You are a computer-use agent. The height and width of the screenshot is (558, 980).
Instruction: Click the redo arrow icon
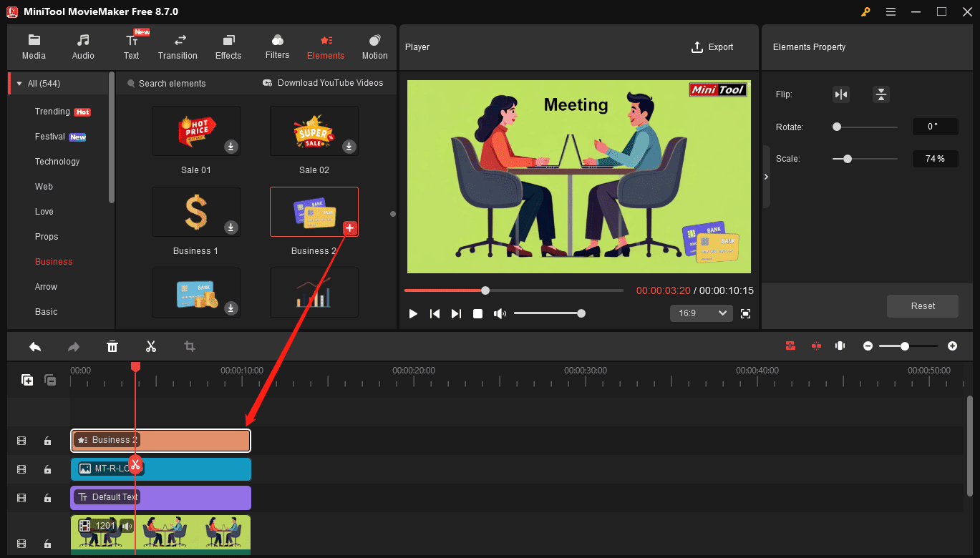[x=74, y=346]
